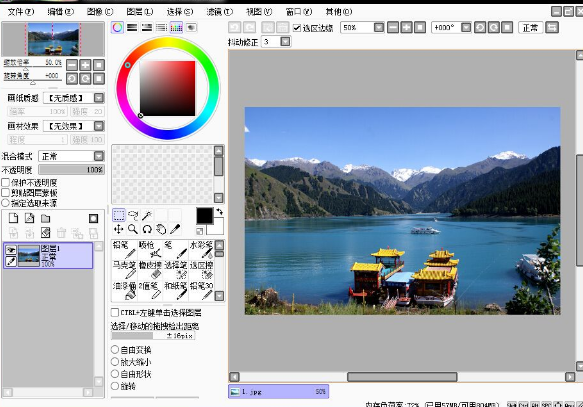Select the 放大缩小 radio button
The height and width of the screenshot is (407, 583).
[x=115, y=362]
